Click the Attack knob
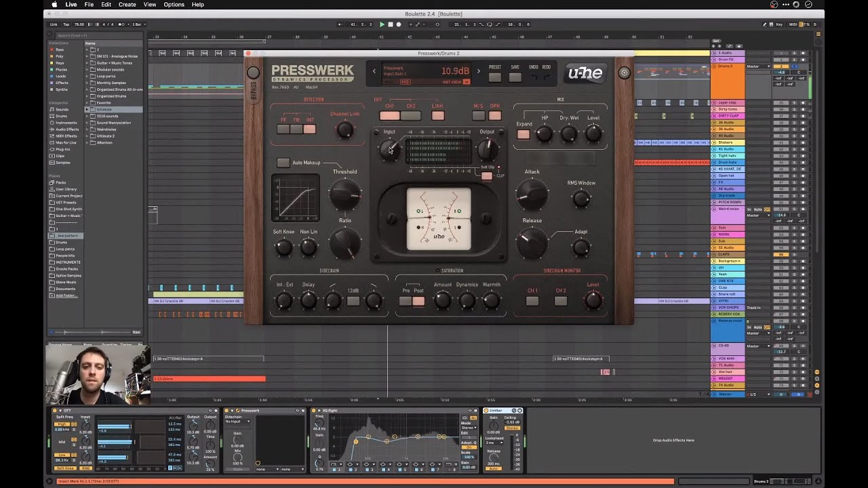Viewport: 868px width, 488px height. [532, 195]
